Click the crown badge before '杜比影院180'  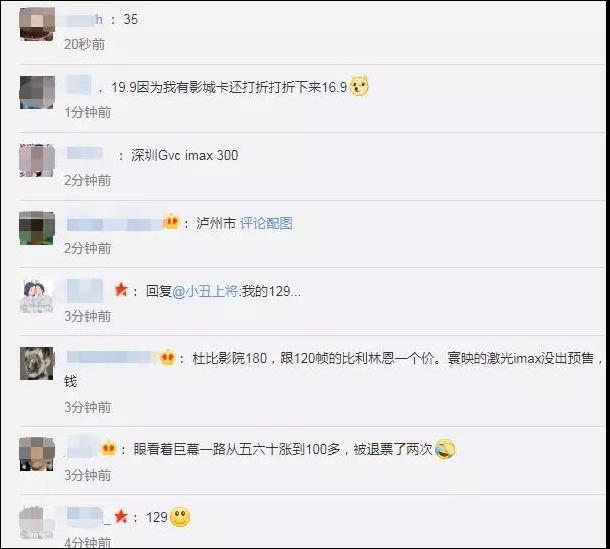pos(168,357)
